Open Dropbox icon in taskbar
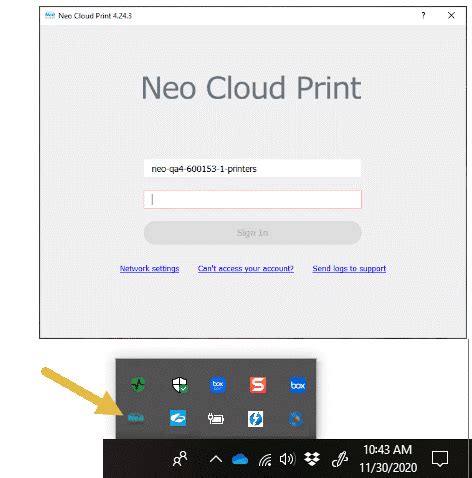This screenshot has width=472, height=478. [x=312, y=459]
